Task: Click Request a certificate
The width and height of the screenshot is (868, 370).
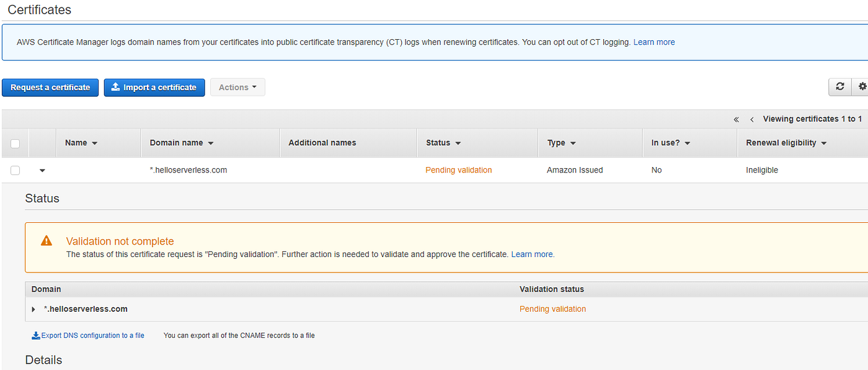Action: click(x=50, y=87)
